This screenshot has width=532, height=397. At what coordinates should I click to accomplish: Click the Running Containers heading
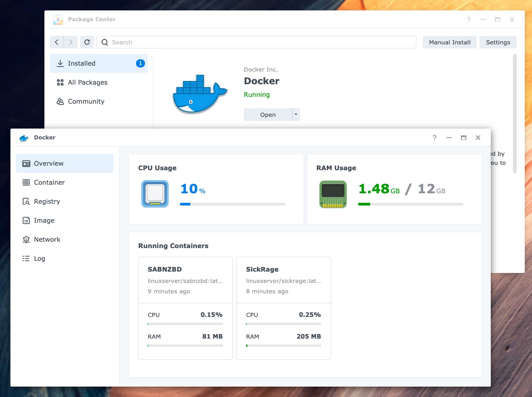click(174, 246)
